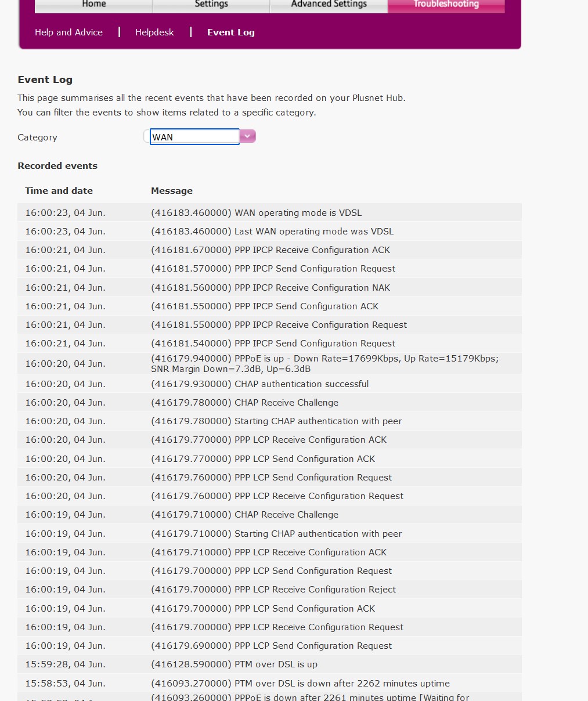Select the Advanced Settings tab
Image resolution: width=588 pixels, height=701 pixels.
pyautogui.click(x=329, y=4)
